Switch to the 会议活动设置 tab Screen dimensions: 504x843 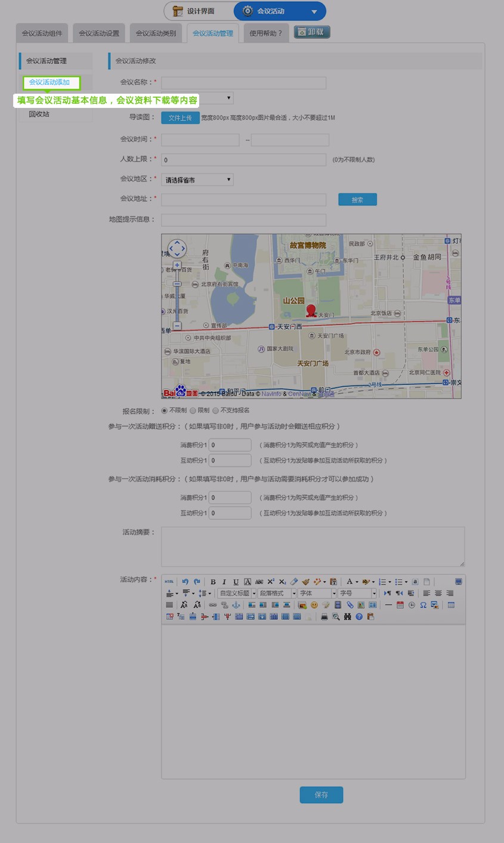click(99, 33)
